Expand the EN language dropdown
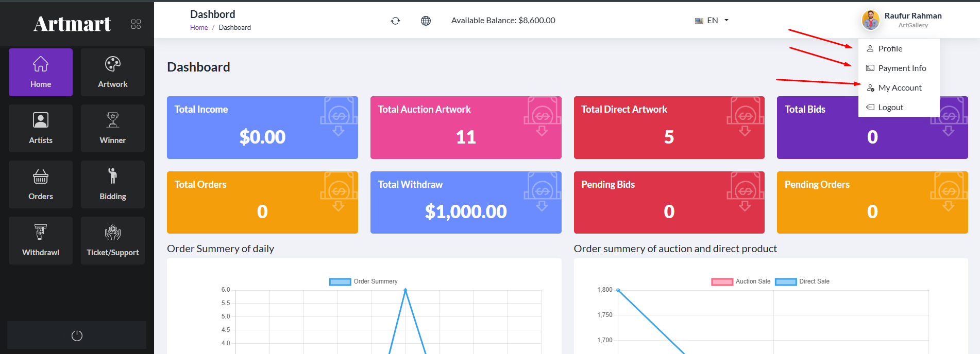 click(x=712, y=21)
